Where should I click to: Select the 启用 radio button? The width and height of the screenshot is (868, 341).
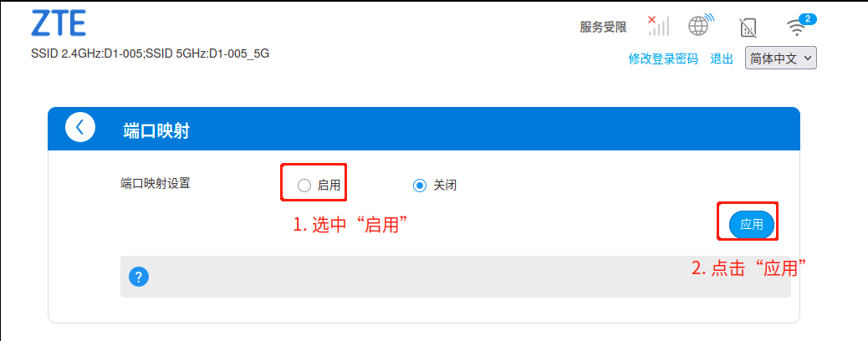pyautogui.click(x=304, y=186)
